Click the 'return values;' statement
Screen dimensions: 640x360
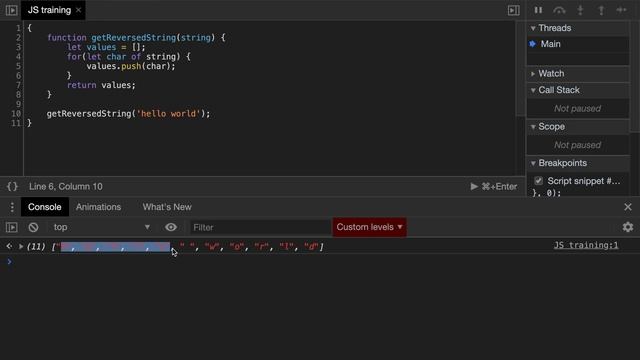coord(101,85)
